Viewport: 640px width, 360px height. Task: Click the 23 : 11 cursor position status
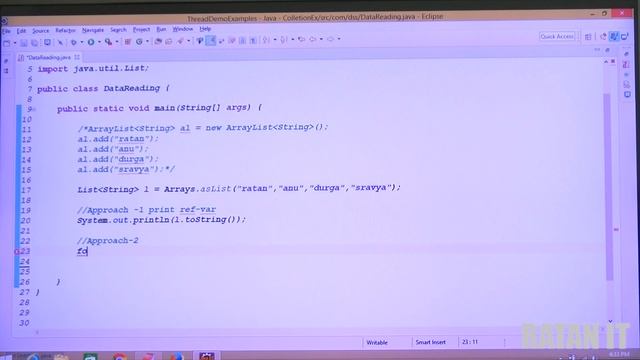470,342
